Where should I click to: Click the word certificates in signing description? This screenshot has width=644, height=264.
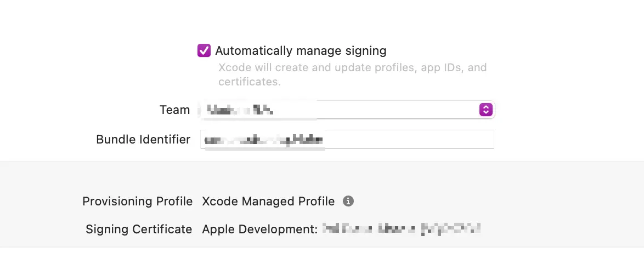tap(249, 82)
